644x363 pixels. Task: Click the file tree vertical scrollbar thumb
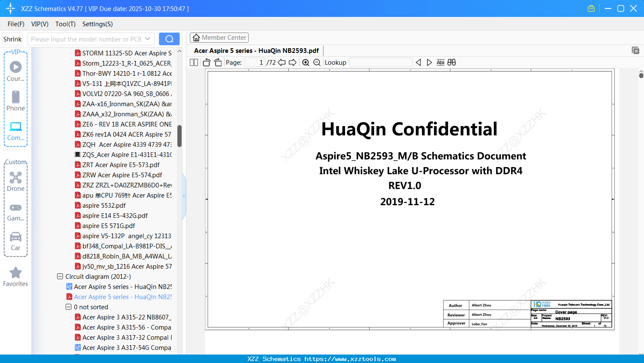pos(179,136)
